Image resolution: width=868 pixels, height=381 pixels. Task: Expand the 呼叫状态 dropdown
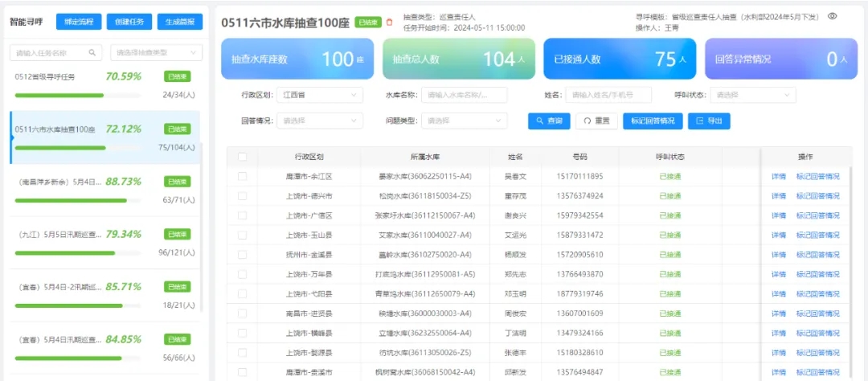753,95
